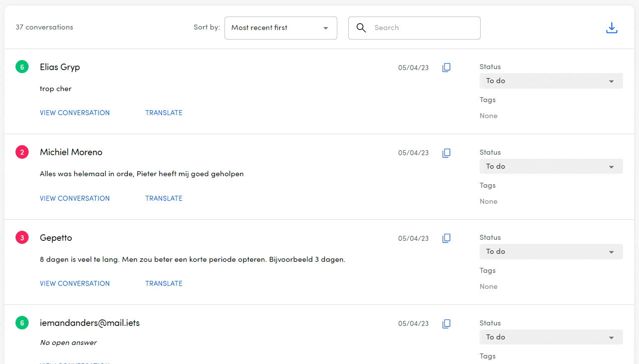Change the status of Gepetto conversation
Image resolution: width=639 pixels, height=364 pixels.
pos(551,251)
